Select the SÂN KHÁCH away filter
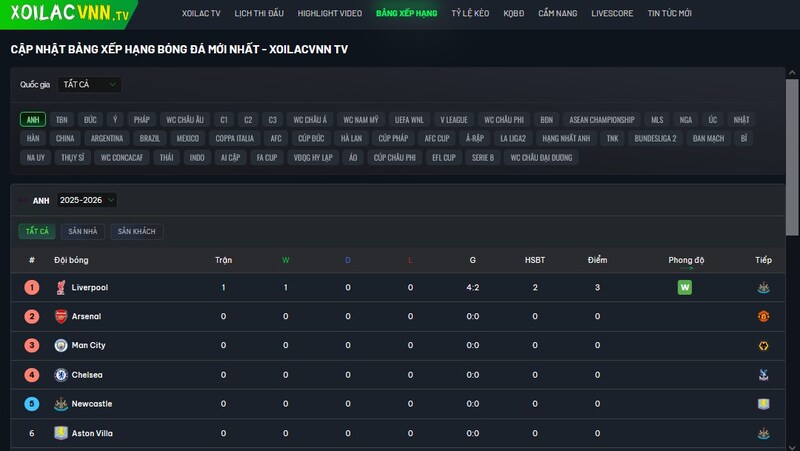This screenshot has width=800, height=451. (x=137, y=231)
